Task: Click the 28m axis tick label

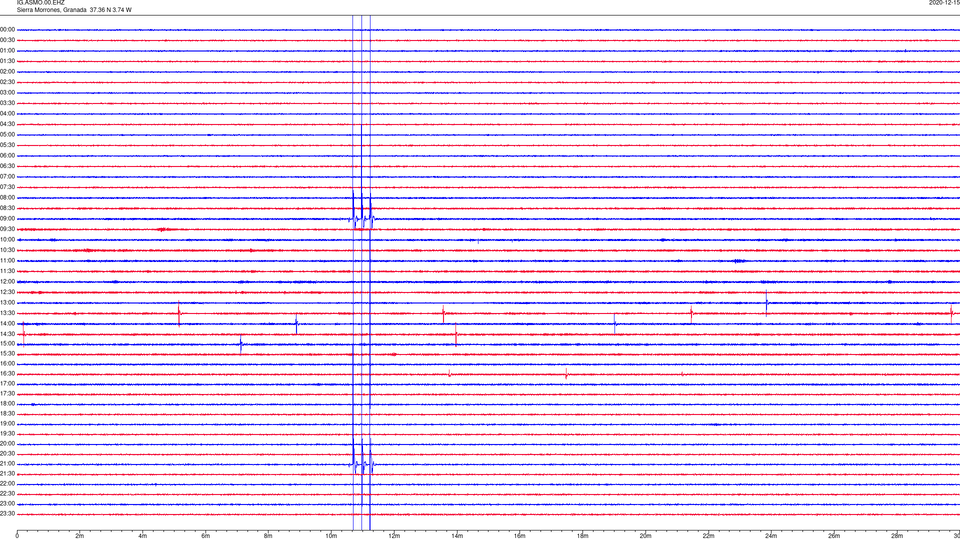Action: (897, 536)
